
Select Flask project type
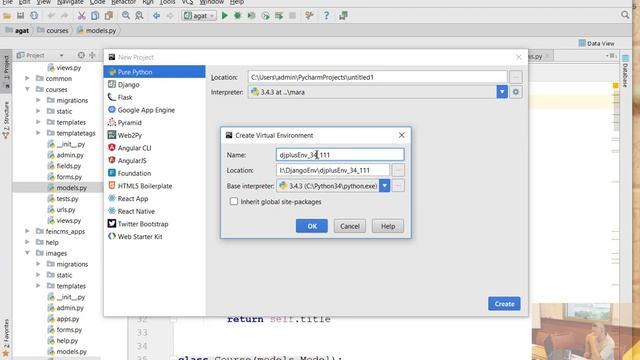154,97
